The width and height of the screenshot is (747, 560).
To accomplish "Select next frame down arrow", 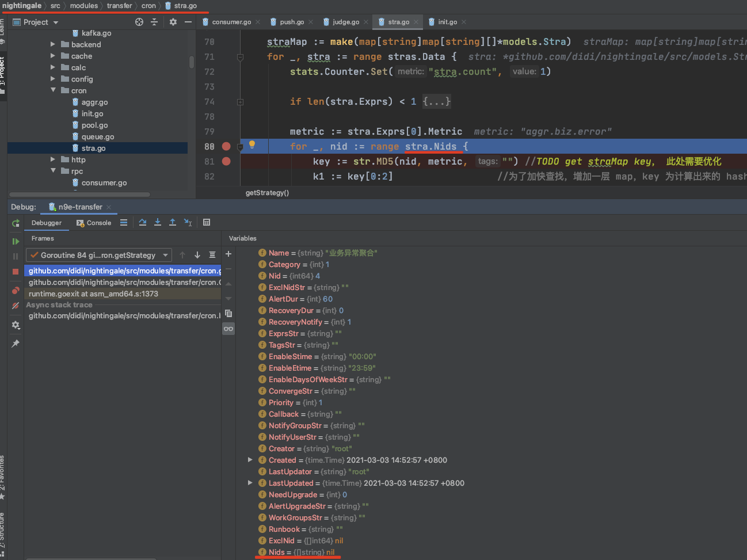I will [x=197, y=255].
